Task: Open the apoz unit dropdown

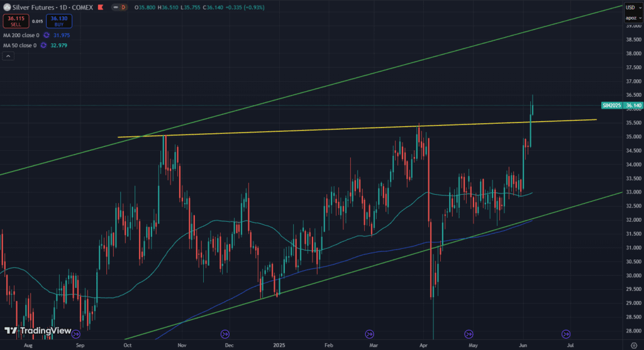Action: pyautogui.click(x=633, y=18)
